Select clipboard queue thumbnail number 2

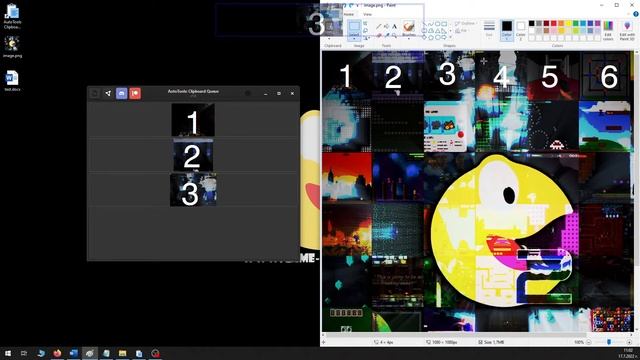pyautogui.click(x=193, y=155)
